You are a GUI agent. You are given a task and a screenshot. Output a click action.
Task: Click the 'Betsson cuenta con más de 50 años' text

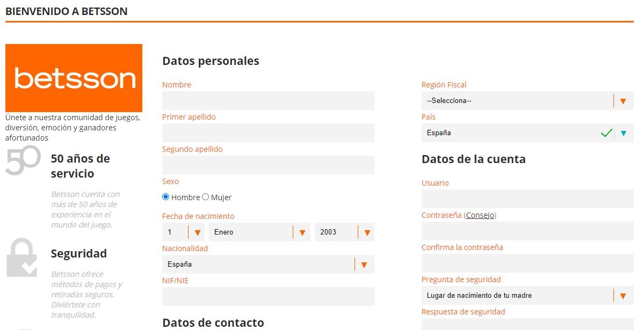click(x=85, y=209)
